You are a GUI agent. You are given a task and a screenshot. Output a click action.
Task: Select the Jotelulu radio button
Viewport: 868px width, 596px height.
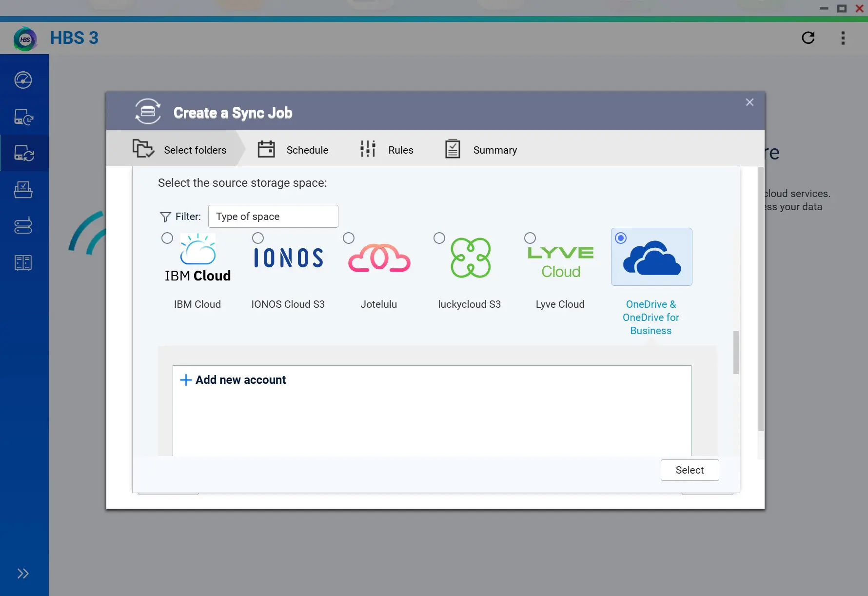click(x=349, y=238)
